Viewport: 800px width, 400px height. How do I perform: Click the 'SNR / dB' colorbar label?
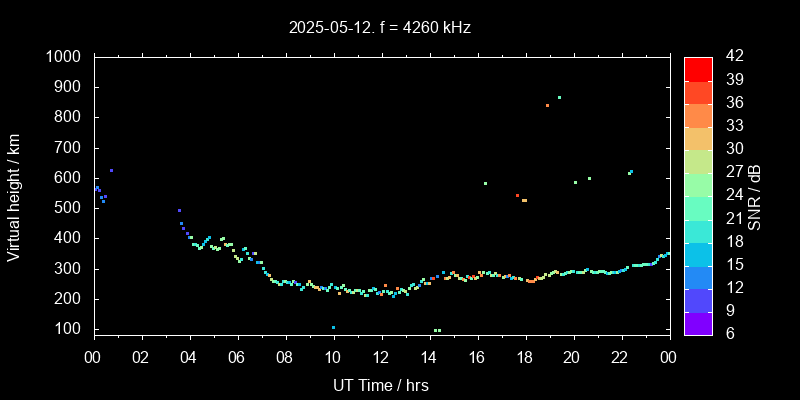[x=755, y=195]
